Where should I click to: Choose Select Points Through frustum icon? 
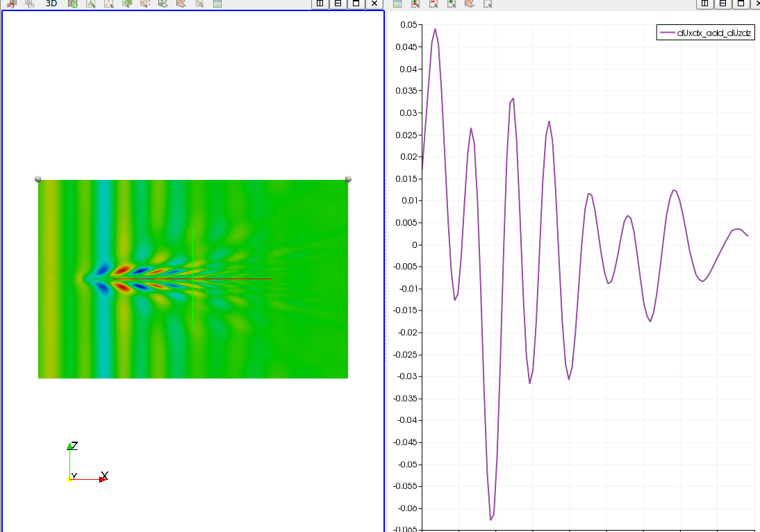pyautogui.click(x=145, y=3)
